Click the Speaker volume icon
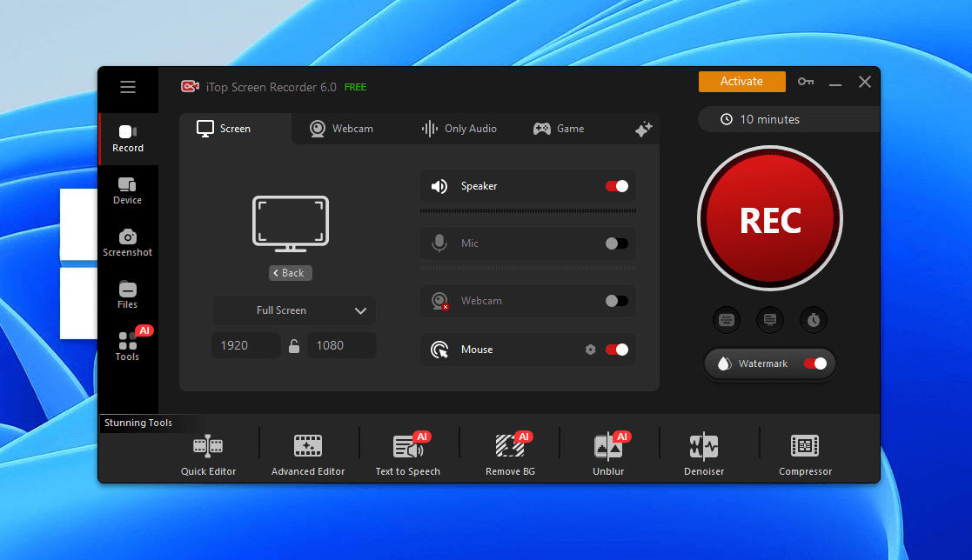 click(439, 186)
